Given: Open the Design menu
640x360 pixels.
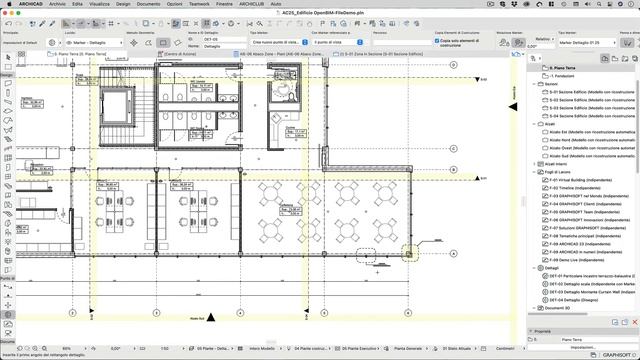Looking at the screenshot, I should (123, 4).
